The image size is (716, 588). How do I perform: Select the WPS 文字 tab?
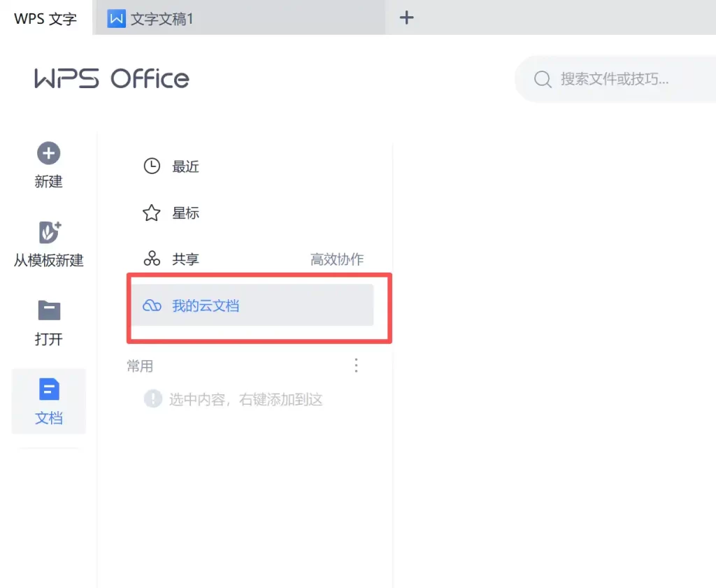pos(44,19)
